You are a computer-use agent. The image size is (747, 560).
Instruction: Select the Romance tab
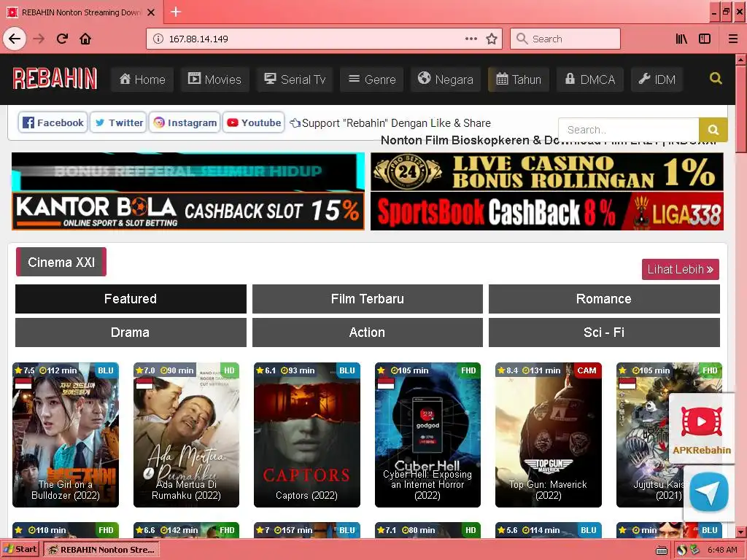pos(604,298)
